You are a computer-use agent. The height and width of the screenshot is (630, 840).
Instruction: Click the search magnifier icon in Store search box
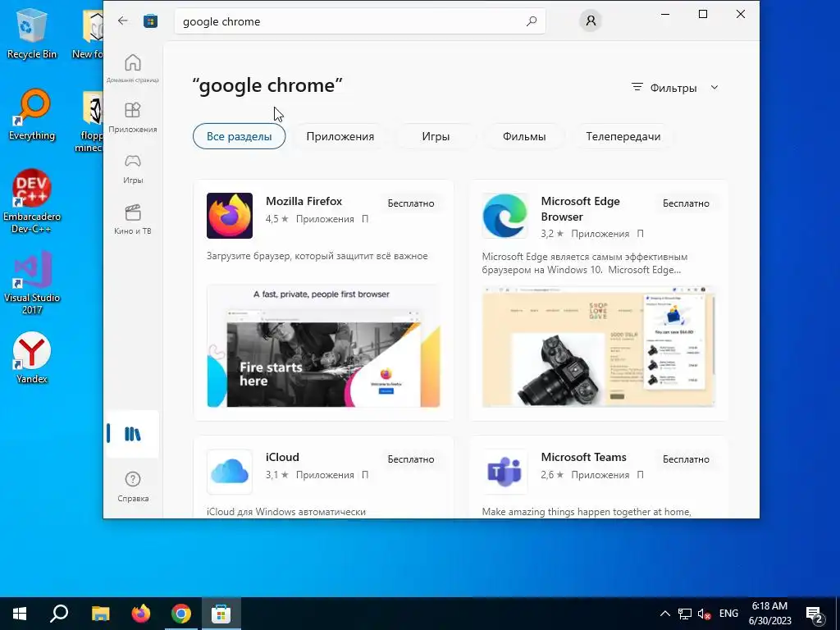(531, 21)
